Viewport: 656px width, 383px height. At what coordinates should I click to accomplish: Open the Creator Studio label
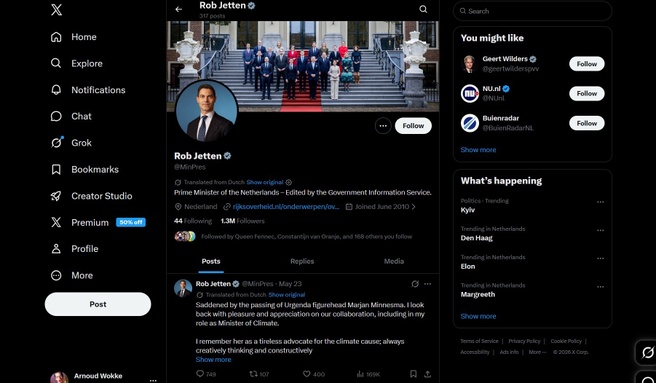(x=102, y=196)
